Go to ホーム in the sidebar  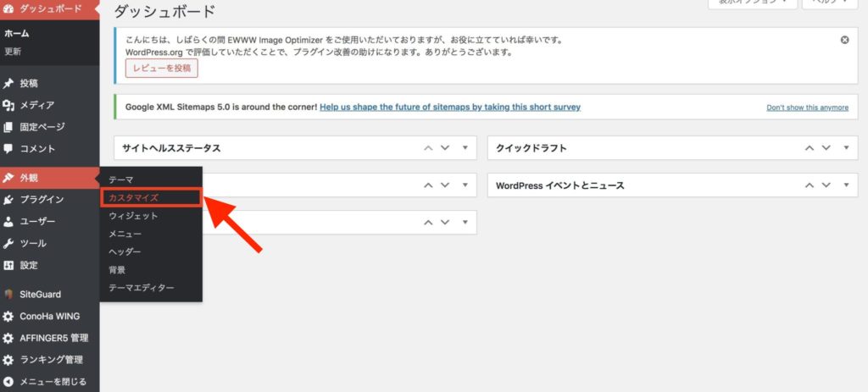(x=17, y=33)
